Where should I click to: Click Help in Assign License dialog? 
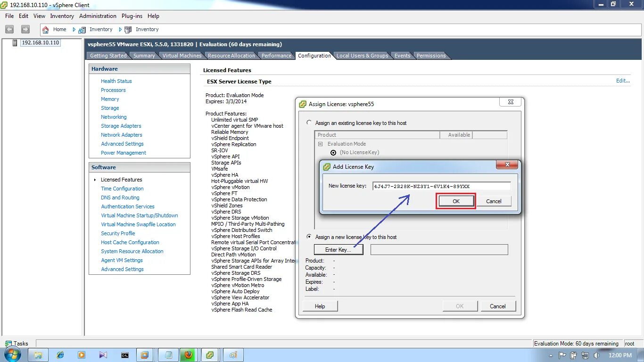pos(320,306)
